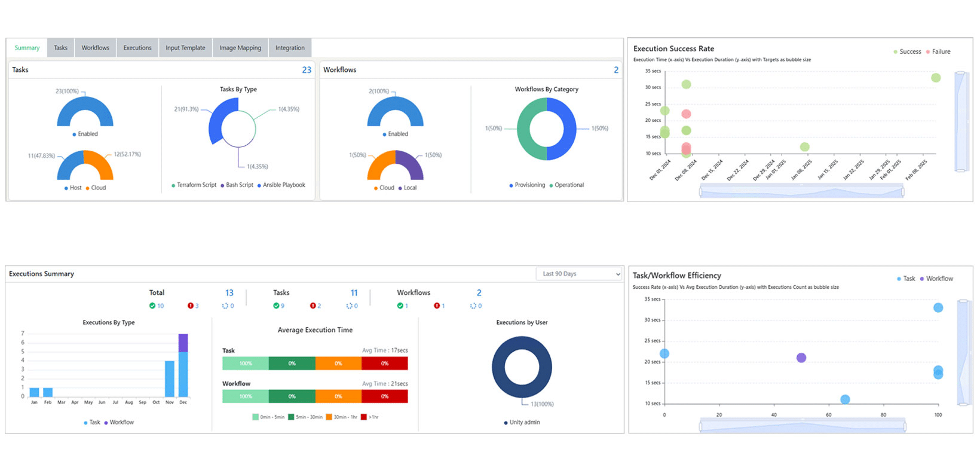This screenshot has height=461, width=980.
Task: Hide the Operational series in Workflows By Category
Action: pos(566,185)
